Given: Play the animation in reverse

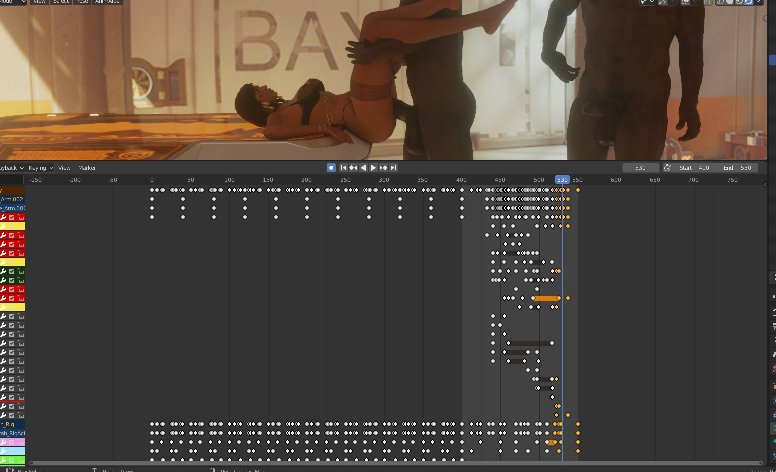Looking at the screenshot, I should (363, 168).
